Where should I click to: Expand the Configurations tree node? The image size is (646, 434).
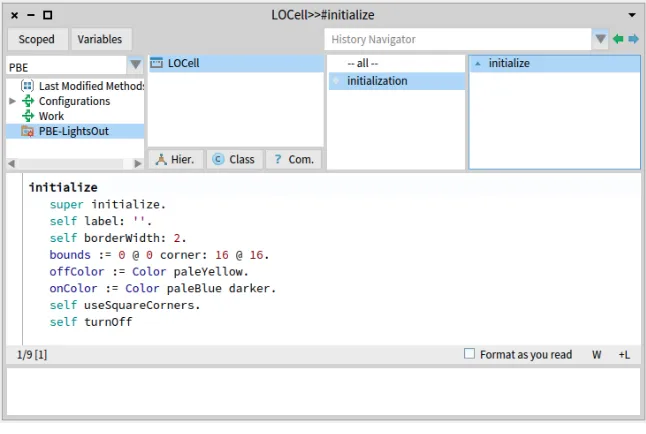(x=12, y=101)
